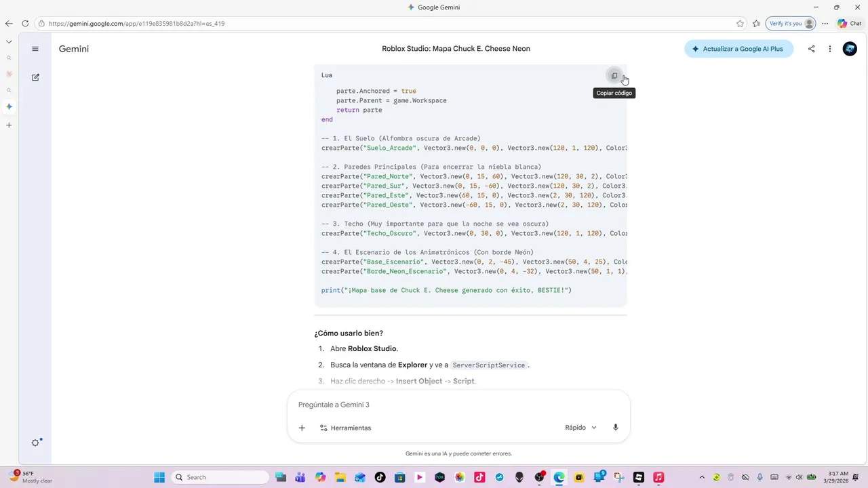Open the Windows Start menu
Image resolution: width=868 pixels, height=488 pixels.
(x=159, y=477)
